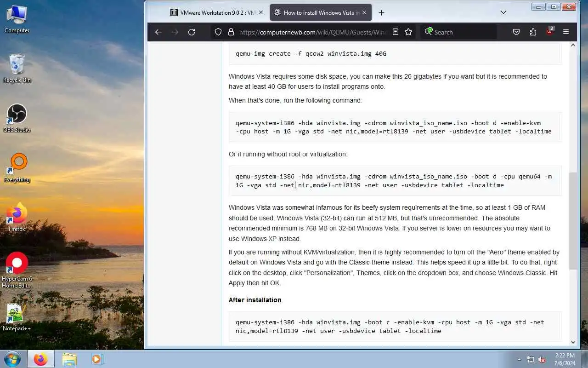Click paragraph about Vista's beefy system requirements
588x368 pixels.
click(390, 223)
